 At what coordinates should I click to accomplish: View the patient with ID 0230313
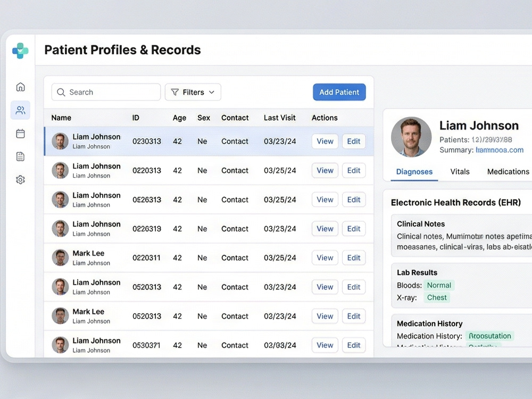point(325,141)
